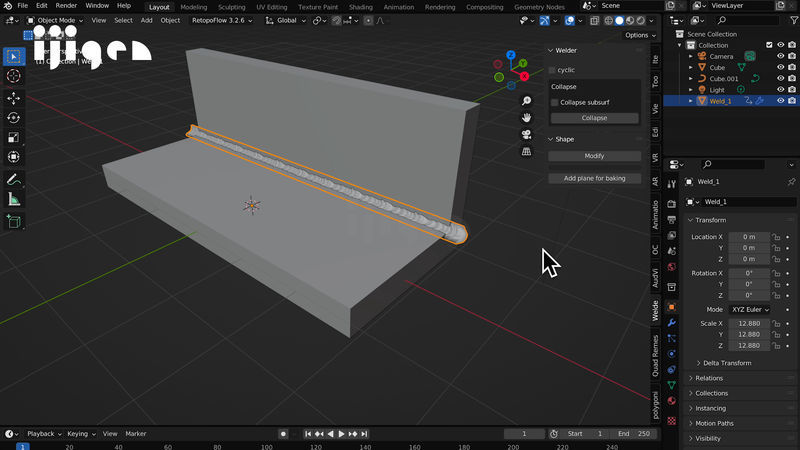Screen dimensions: 800x450
Task: Expand Relations panel
Action: click(709, 378)
